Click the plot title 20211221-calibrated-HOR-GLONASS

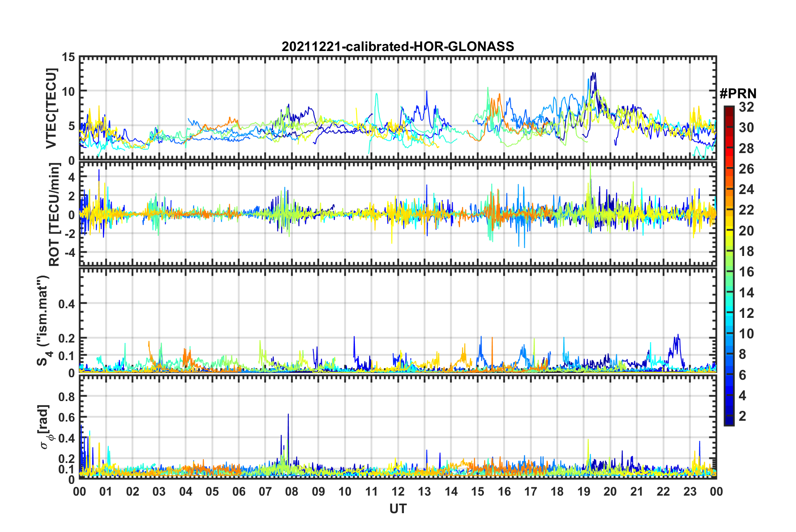coord(398,46)
